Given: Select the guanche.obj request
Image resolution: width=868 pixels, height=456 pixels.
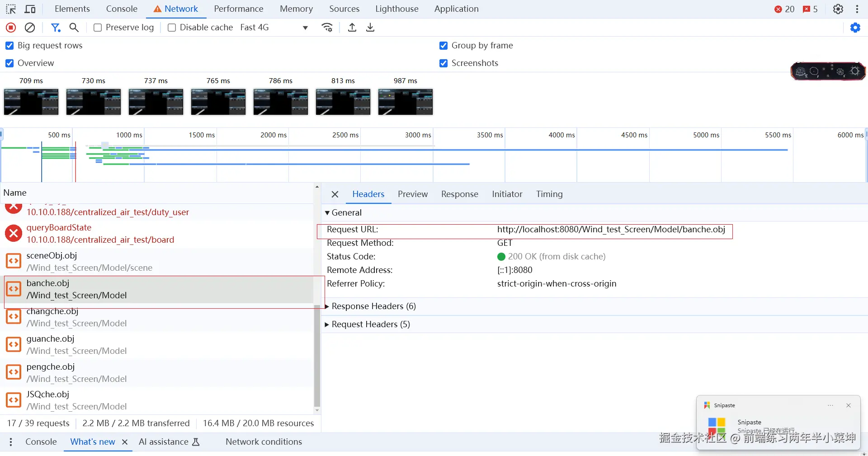Looking at the screenshot, I should coord(157,345).
